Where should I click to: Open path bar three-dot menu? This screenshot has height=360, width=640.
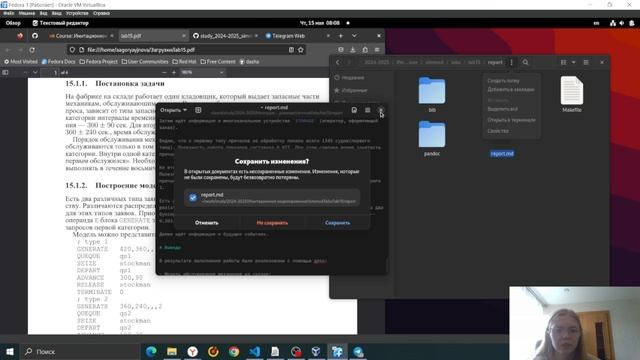[511, 62]
